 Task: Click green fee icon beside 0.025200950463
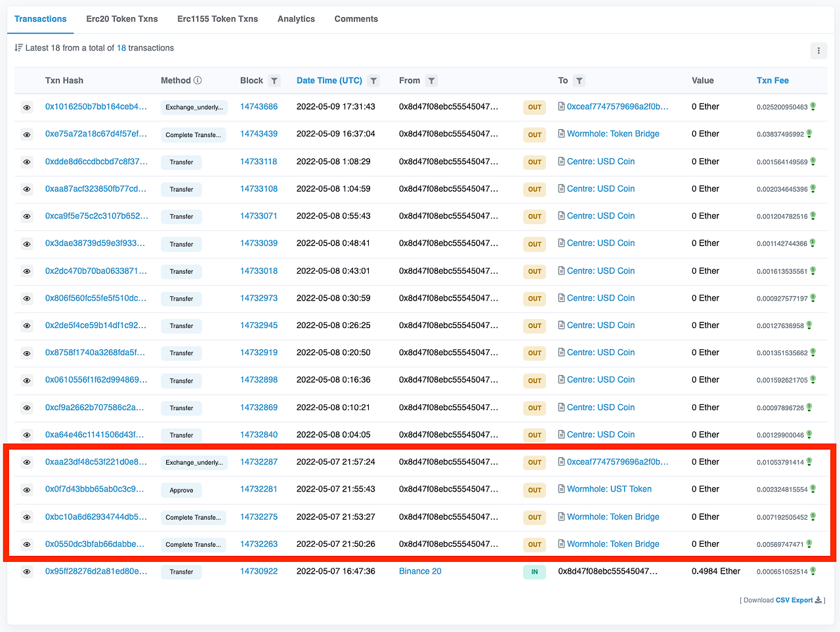(x=813, y=106)
